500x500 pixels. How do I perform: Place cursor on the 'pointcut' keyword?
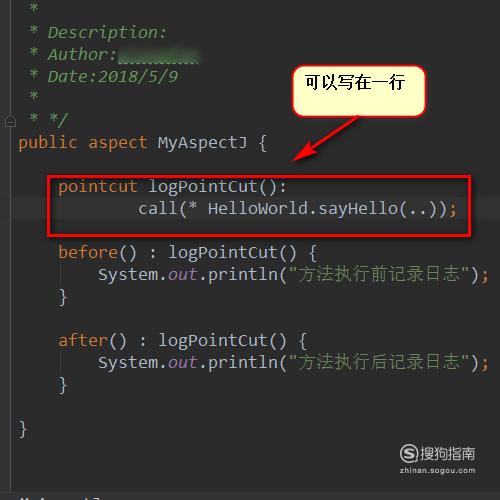click(98, 186)
